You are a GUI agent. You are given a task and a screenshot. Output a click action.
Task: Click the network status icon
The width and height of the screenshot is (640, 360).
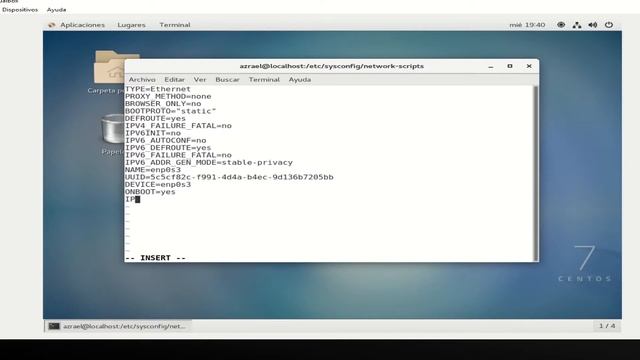coord(577,25)
